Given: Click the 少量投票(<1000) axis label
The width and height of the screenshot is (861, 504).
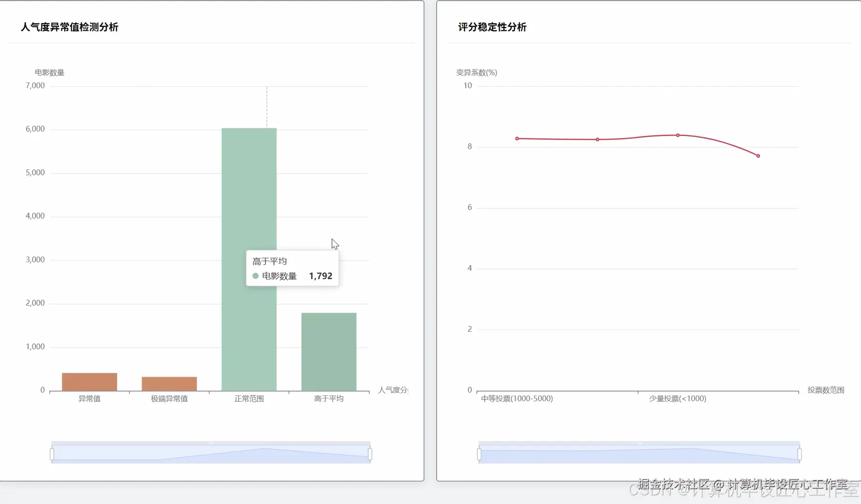Looking at the screenshot, I should click(x=676, y=398).
